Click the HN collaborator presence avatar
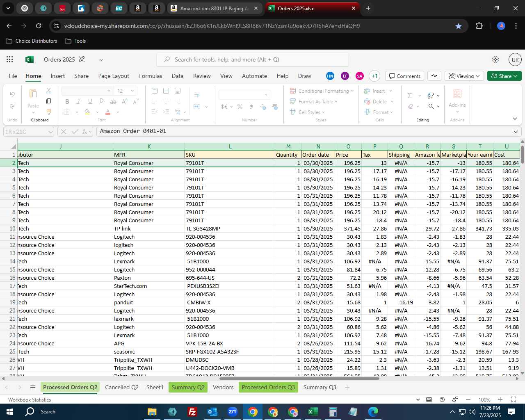 pyautogui.click(x=330, y=76)
